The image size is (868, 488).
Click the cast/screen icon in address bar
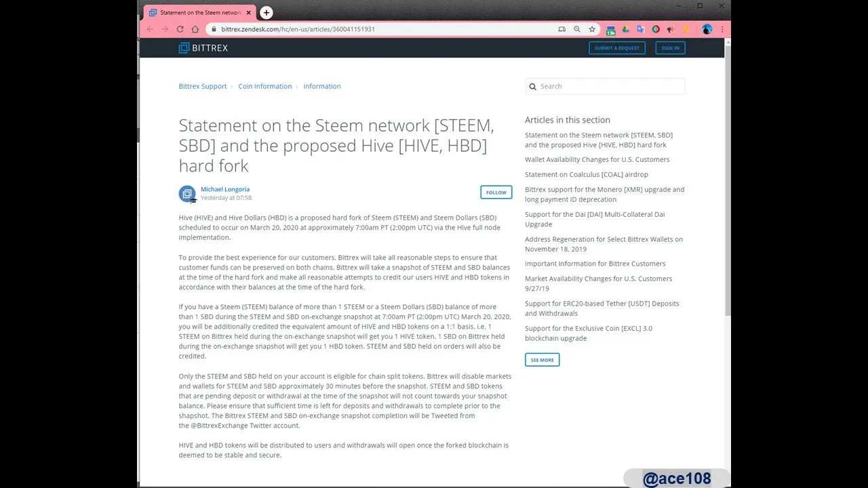click(x=561, y=29)
